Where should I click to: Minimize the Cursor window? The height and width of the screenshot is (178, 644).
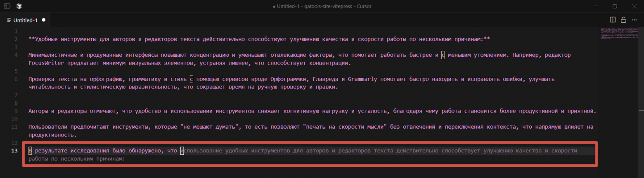pos(596,6)
